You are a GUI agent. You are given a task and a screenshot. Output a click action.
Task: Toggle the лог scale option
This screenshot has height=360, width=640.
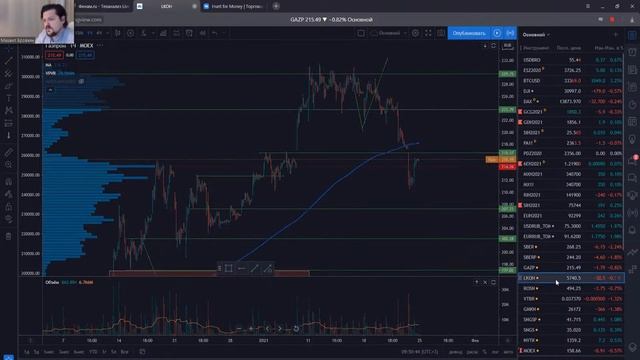coord(495,351)
